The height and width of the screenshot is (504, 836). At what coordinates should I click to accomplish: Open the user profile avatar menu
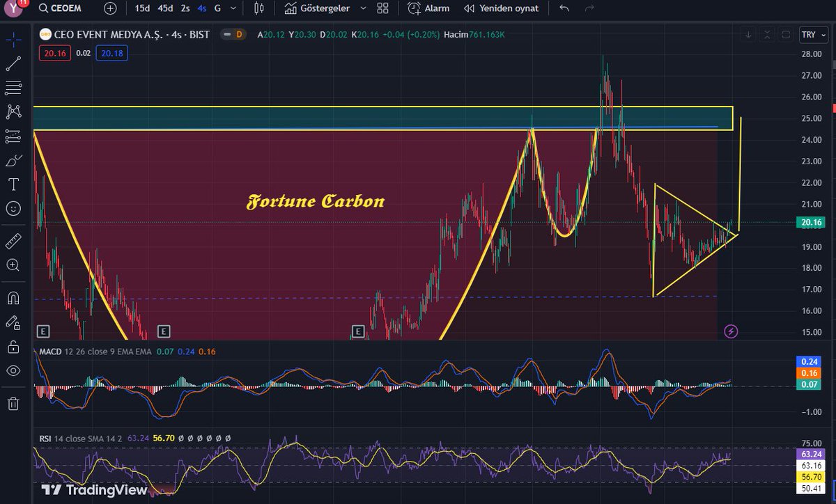[14, 8]
